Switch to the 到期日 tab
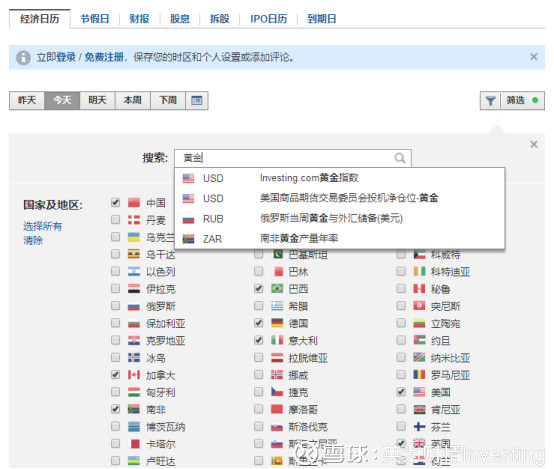 (322, 18)
